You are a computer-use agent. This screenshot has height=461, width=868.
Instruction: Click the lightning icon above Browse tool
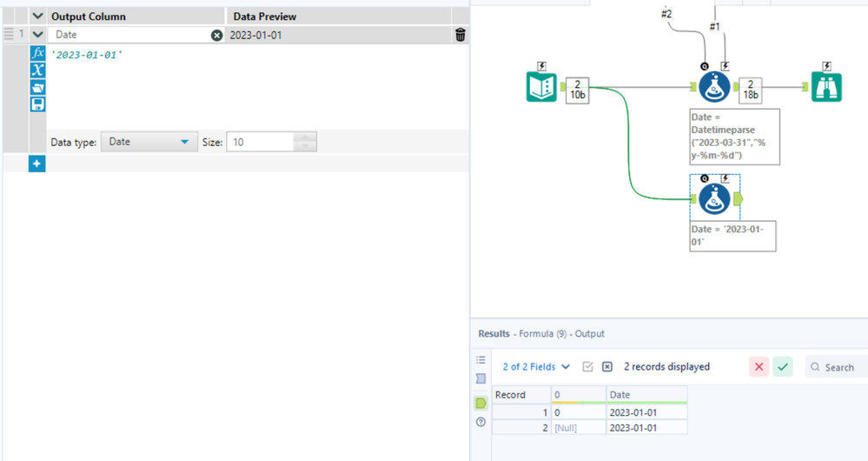click(826, 66)
